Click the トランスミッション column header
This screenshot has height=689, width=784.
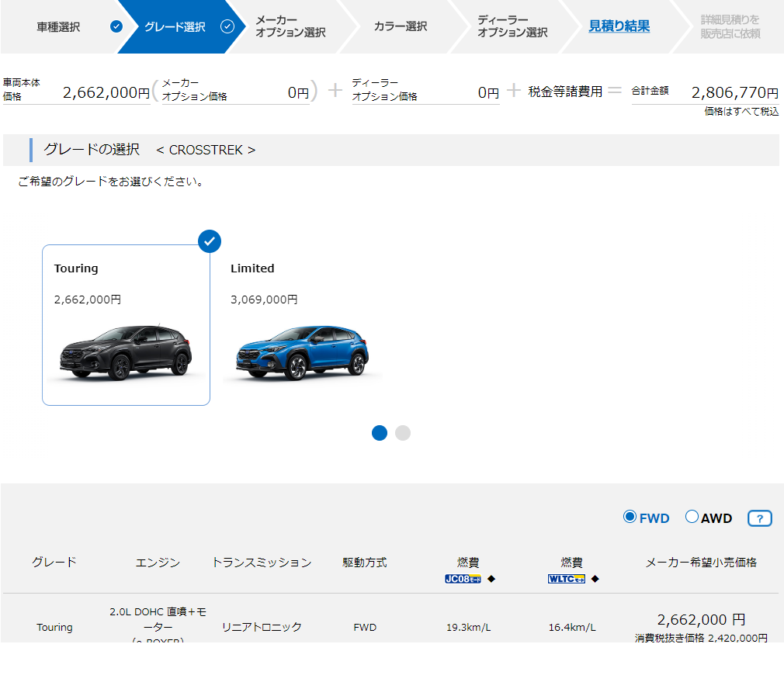pos(262,562)
